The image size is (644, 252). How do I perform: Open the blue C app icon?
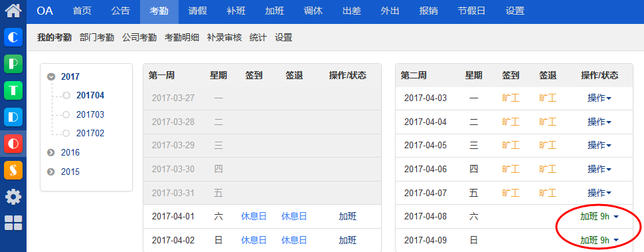[13, 37]
